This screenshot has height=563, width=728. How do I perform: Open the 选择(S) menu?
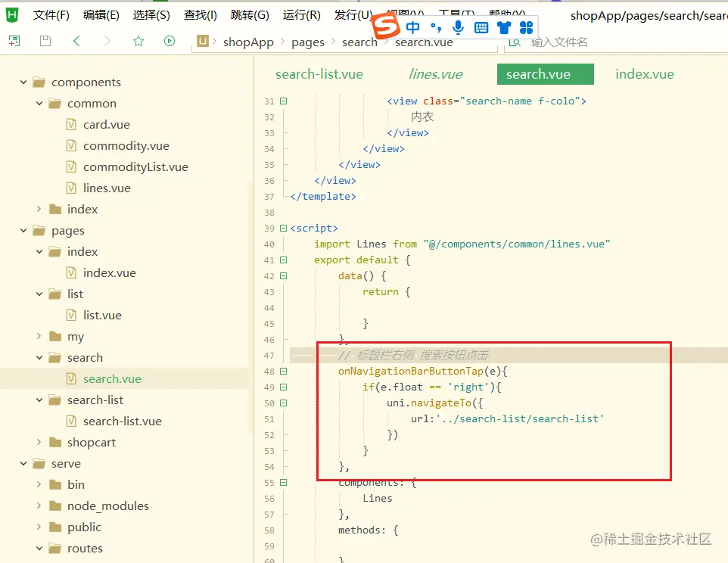[x=151, y=15]
